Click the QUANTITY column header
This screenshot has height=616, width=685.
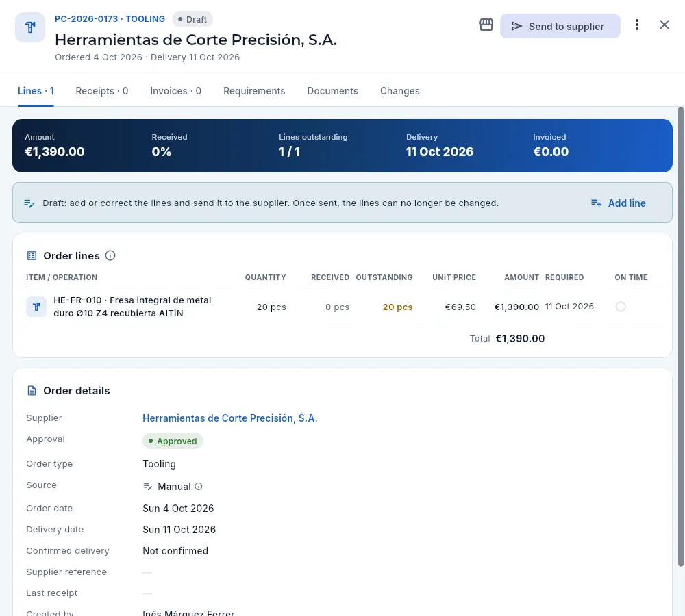point(266,277)
